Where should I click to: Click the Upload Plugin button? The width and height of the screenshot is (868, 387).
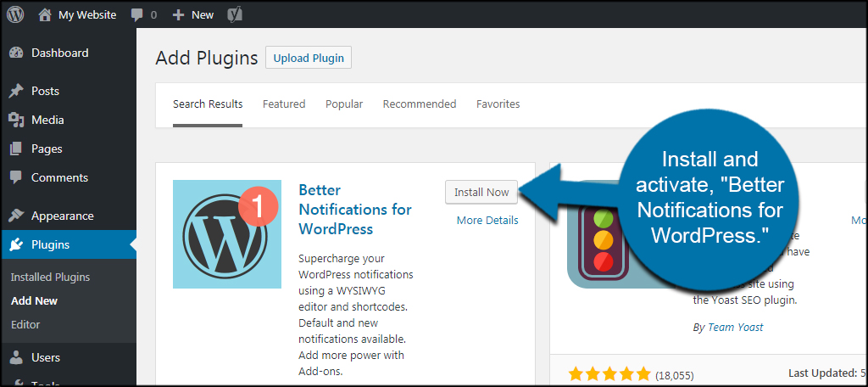tap(309, 58)
